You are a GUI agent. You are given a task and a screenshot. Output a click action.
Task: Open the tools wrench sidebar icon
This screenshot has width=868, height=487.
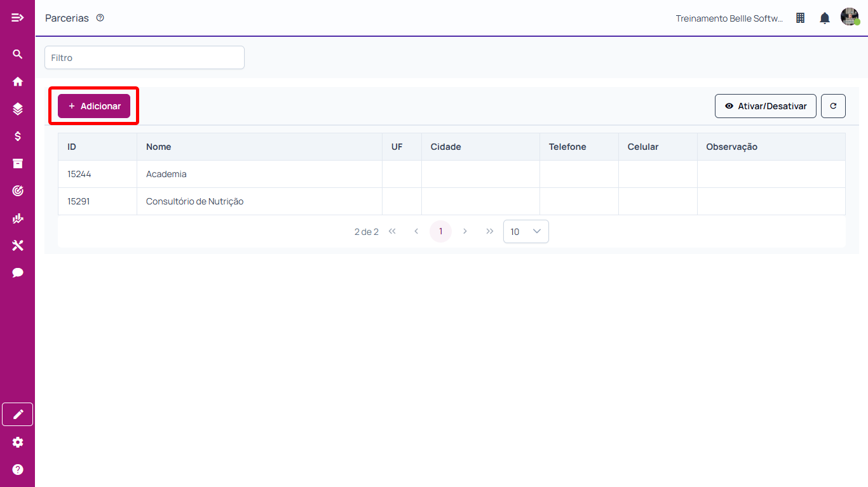18,246
